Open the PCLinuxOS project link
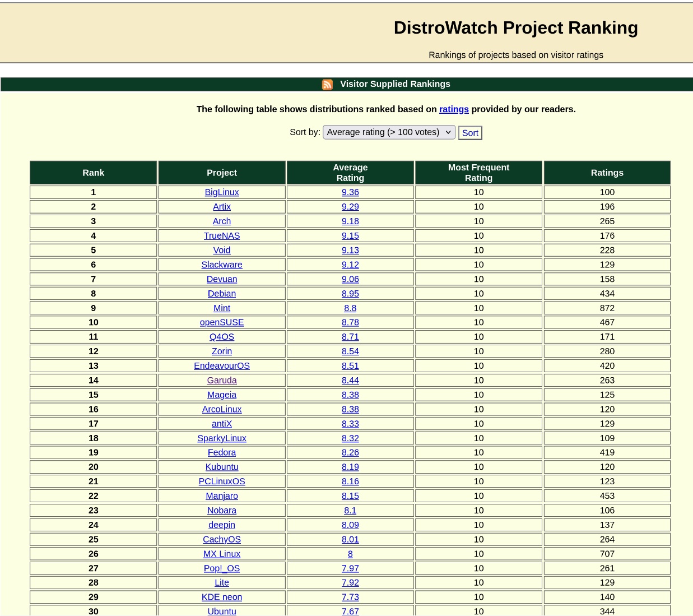The height and width of the screenshot is (616, 693). tap(222, 482)
